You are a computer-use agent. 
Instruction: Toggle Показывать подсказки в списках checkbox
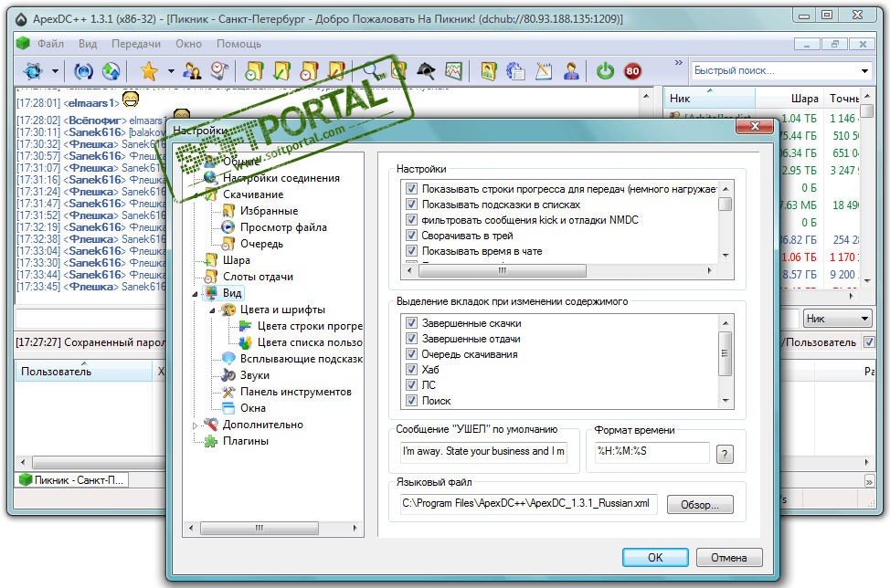[411, 205]
